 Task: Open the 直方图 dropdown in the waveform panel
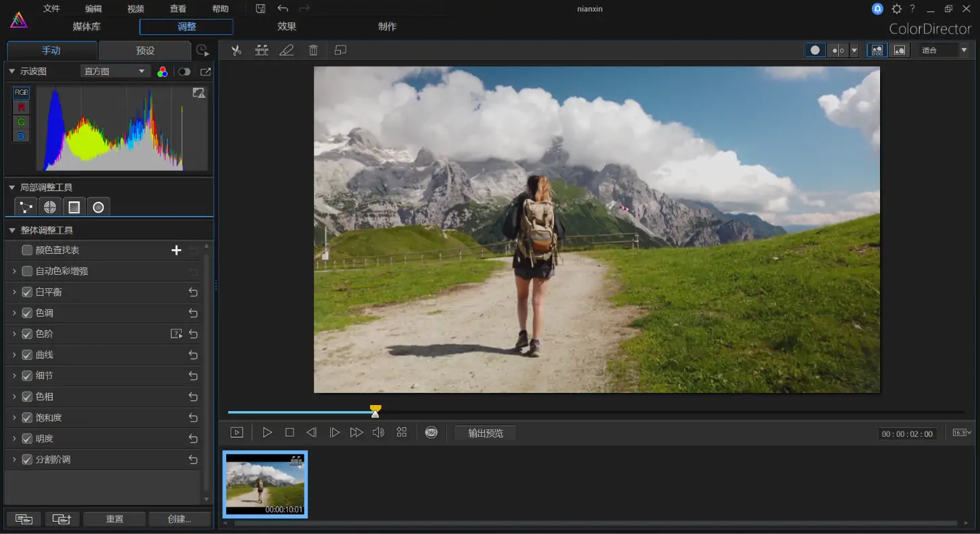pyautogui.click(x=115, y=71)
